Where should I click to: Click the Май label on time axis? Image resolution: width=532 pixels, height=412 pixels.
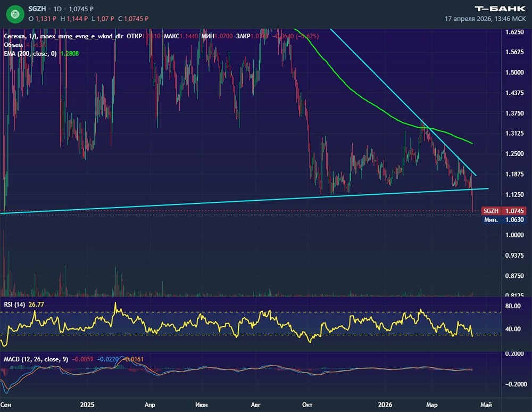point(486,405)
